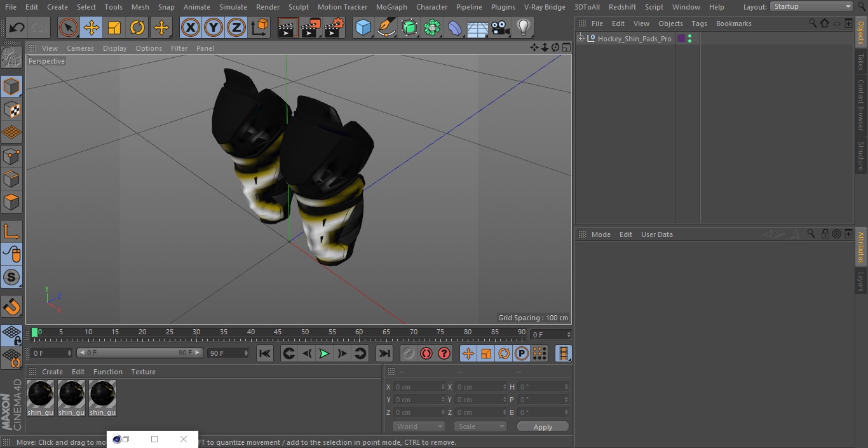Click the Play forward button
The height and width of the screenshot is (448, 868).
click(324, 353)
